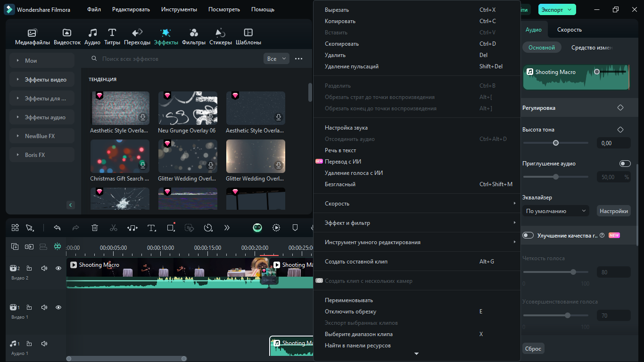Select the Основной sub-tab button
644x362 pixels.
point(542,48)
